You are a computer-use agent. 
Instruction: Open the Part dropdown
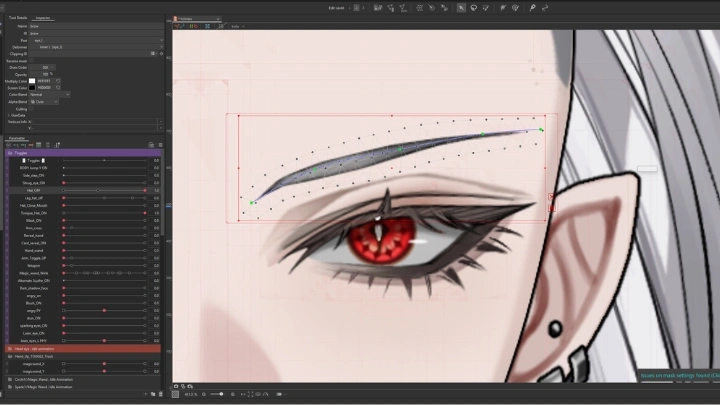98,40
